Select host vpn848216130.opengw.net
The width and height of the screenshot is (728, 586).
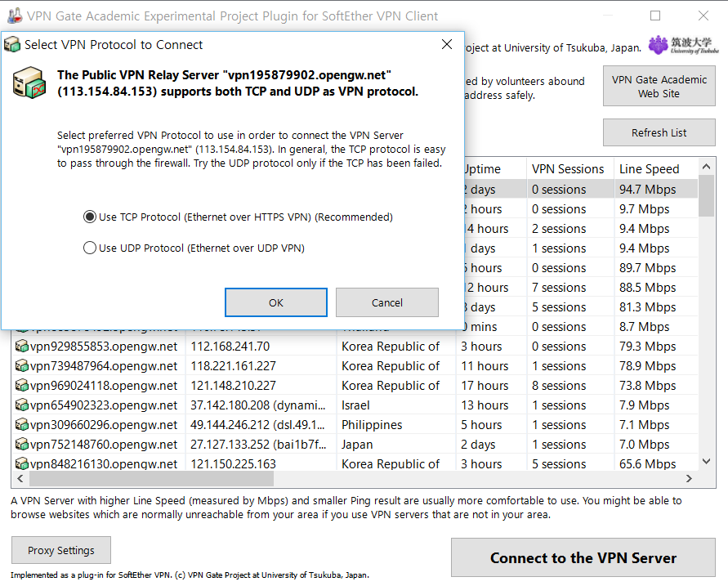pos(104,463)
